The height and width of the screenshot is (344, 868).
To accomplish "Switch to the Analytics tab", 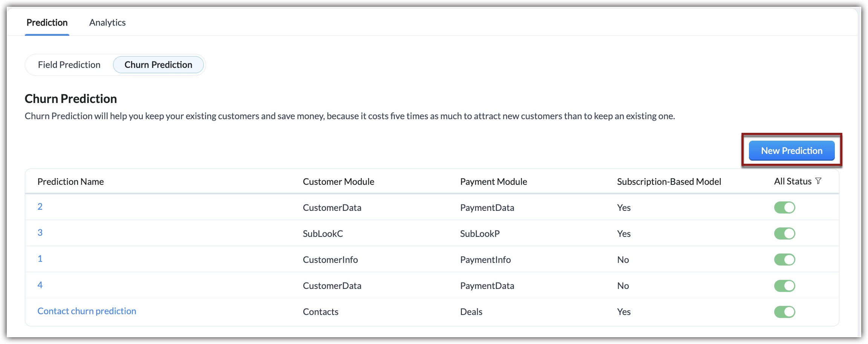I will 107,23.
